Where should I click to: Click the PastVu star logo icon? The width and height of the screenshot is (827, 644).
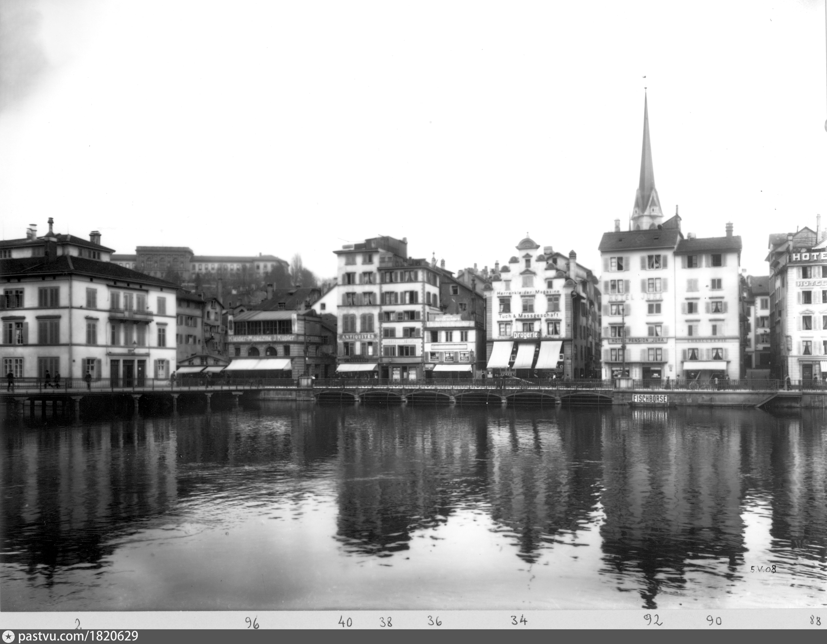8,636
